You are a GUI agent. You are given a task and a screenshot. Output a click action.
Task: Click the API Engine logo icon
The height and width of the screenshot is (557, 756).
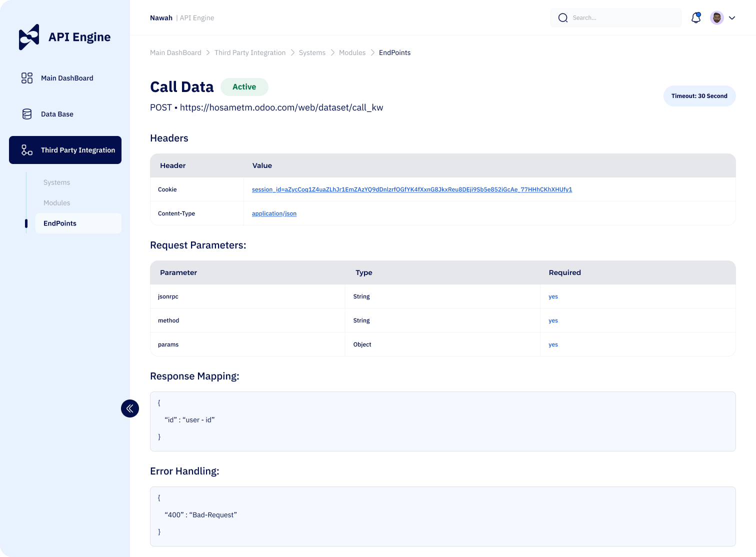pos(29,37)
